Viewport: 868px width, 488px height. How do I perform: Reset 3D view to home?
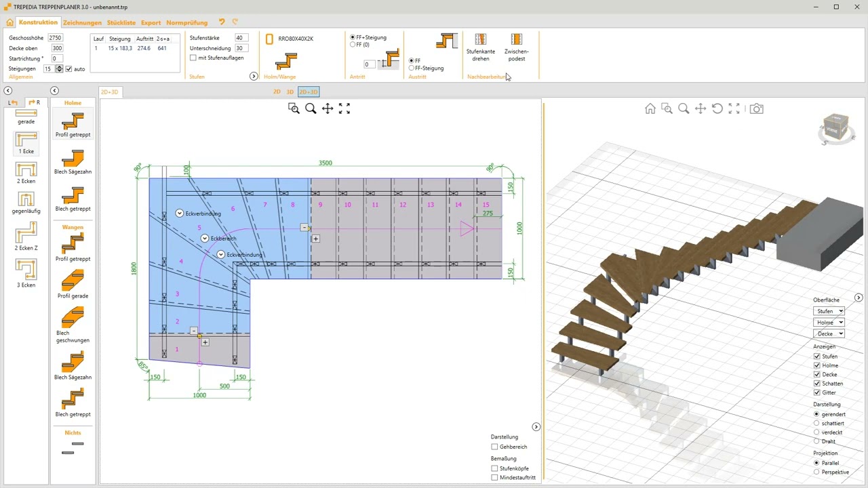tap(650, 108)
